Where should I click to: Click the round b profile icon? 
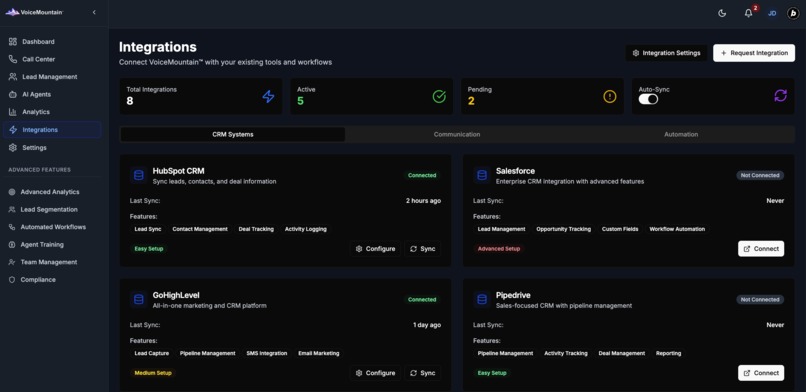pos(793,14)
